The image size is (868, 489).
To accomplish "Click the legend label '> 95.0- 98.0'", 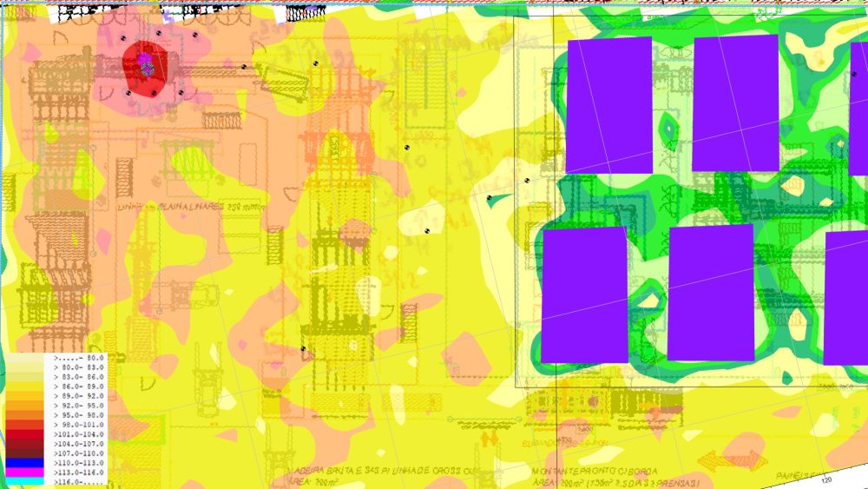I will [x=79, y=415].
